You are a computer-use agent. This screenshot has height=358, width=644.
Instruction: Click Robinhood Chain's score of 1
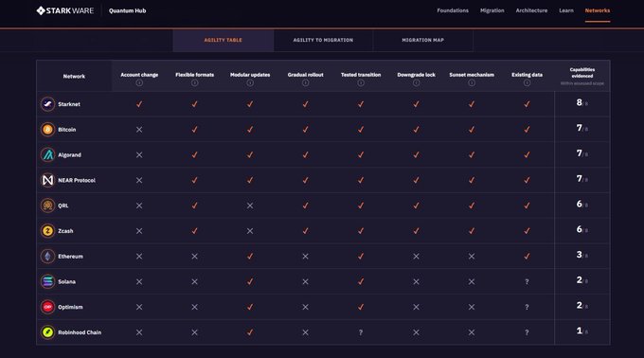[x=579, y=331]
